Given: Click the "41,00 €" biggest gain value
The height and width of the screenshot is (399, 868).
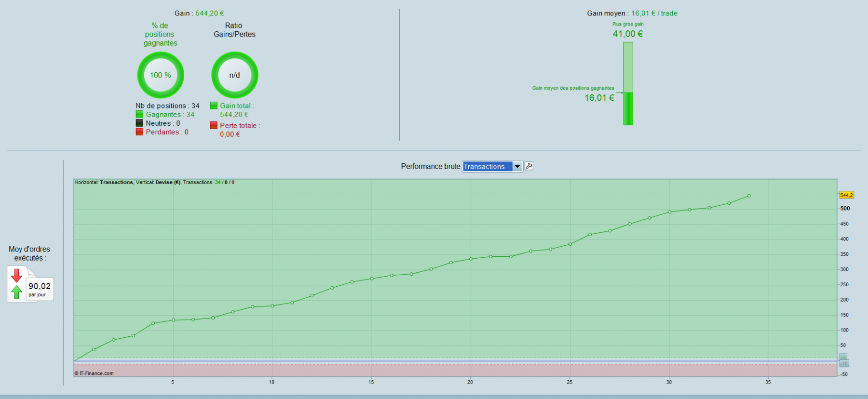Looking at the screenshot, I should pyautogui.click(x=628, y=34).
